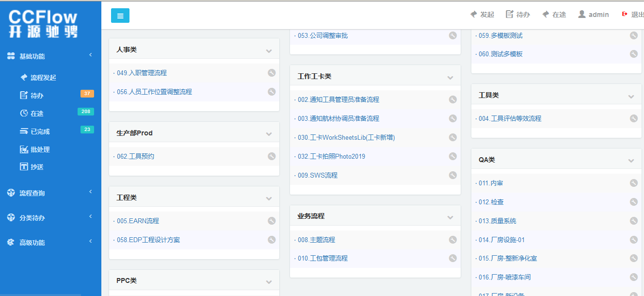Click the wrench icon for 015.厂房-整新净化室

(634, 258)
